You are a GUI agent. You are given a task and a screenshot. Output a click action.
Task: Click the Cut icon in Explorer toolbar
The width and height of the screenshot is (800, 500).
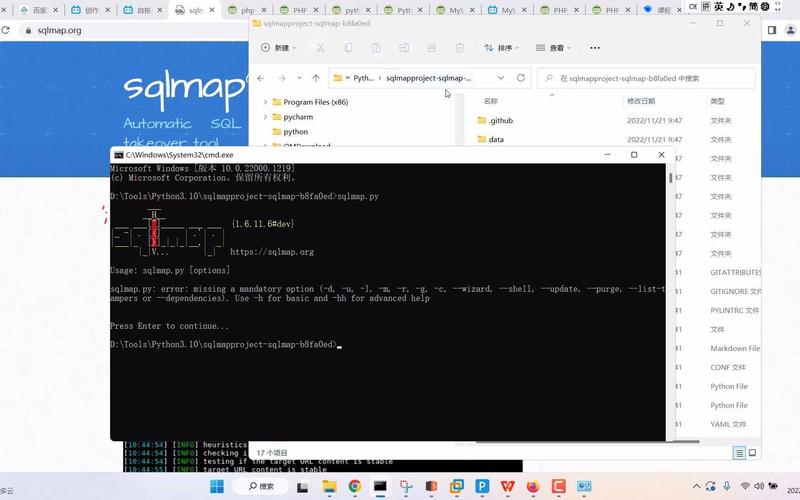click(320, 48)
